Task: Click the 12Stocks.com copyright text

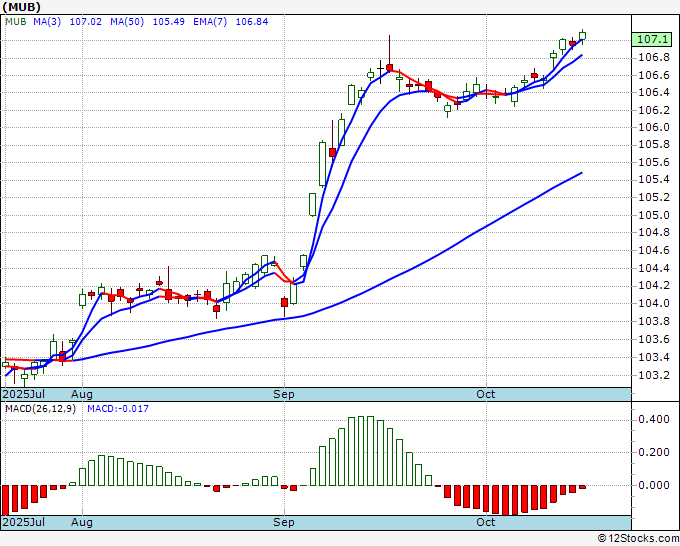Action: pyautogui.click(x=638, y=539)
